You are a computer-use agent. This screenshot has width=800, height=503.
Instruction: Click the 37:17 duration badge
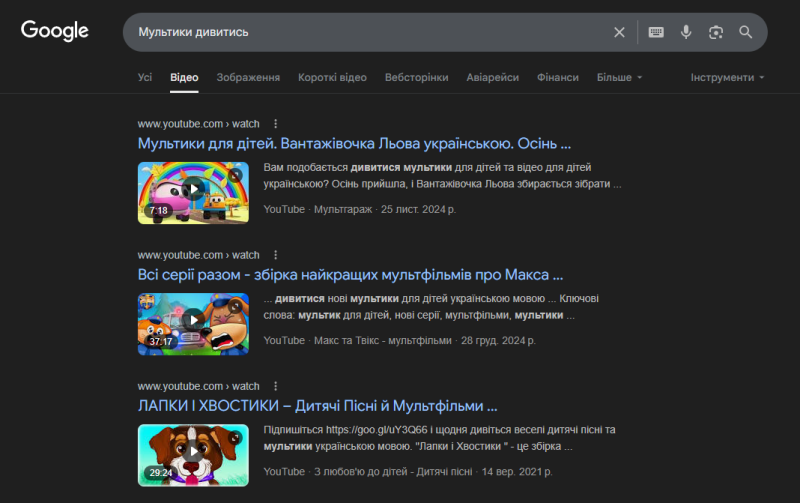point(161,341)
